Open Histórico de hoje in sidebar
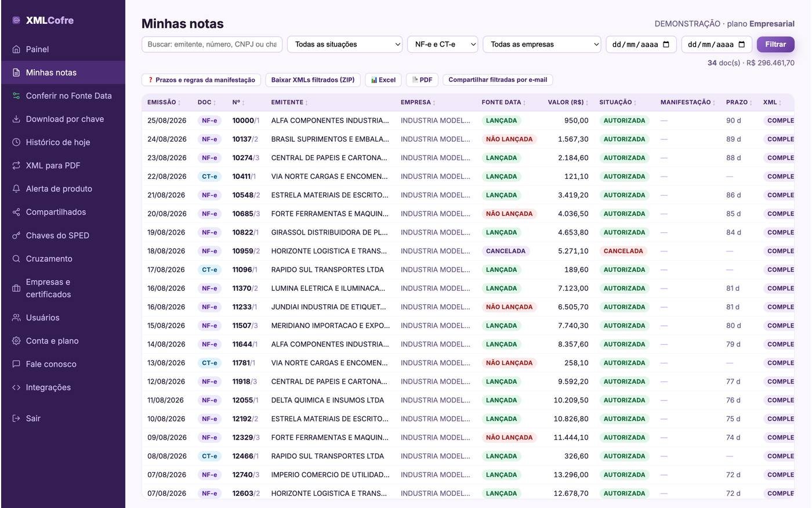812x508 pixels. click(63, 142)
